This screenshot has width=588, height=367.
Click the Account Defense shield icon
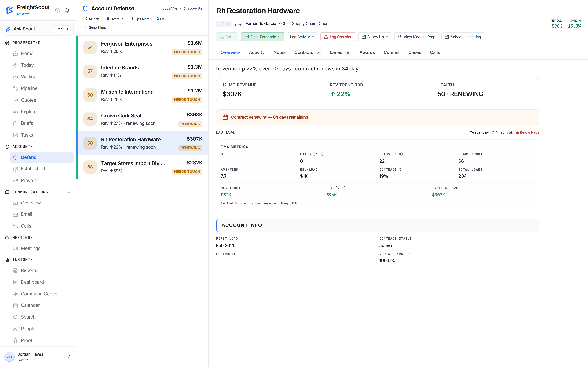coord(85,8)
